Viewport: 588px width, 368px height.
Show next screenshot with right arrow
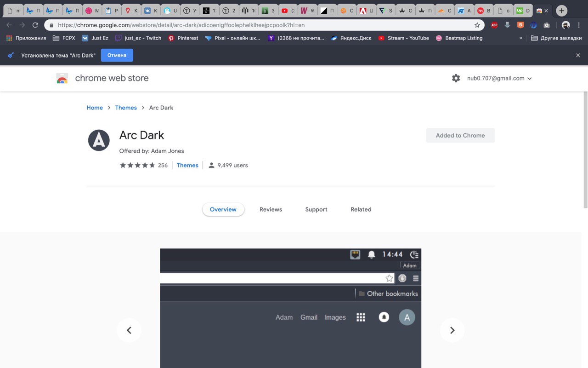click(x=452, y=330)
